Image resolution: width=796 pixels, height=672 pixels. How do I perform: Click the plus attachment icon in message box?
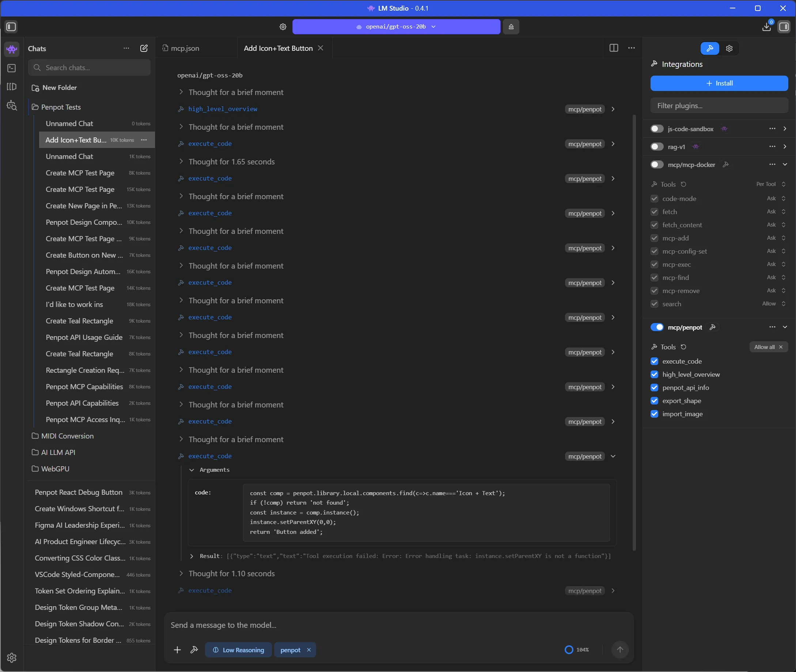(177, 649)
